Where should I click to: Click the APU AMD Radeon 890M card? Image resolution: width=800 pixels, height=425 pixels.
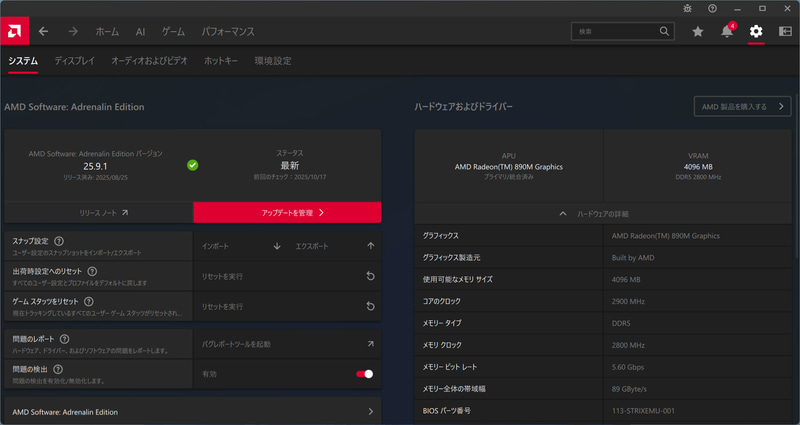[x=509, y=166]
